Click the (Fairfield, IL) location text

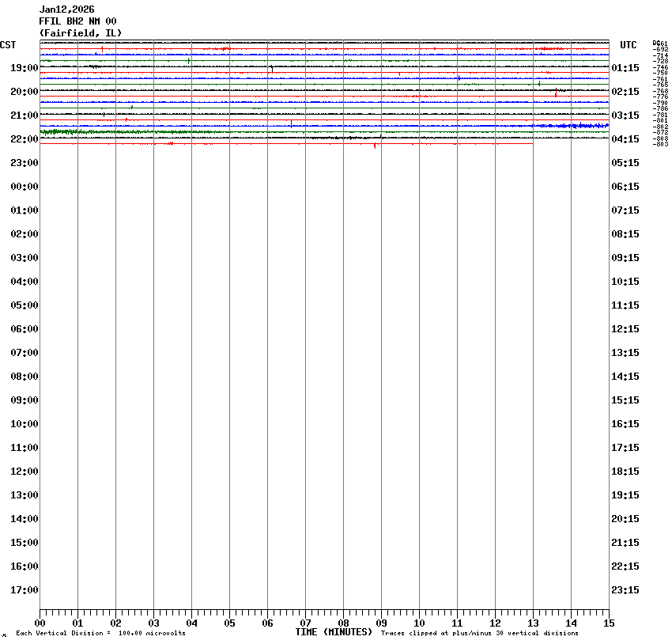[81, 33]
